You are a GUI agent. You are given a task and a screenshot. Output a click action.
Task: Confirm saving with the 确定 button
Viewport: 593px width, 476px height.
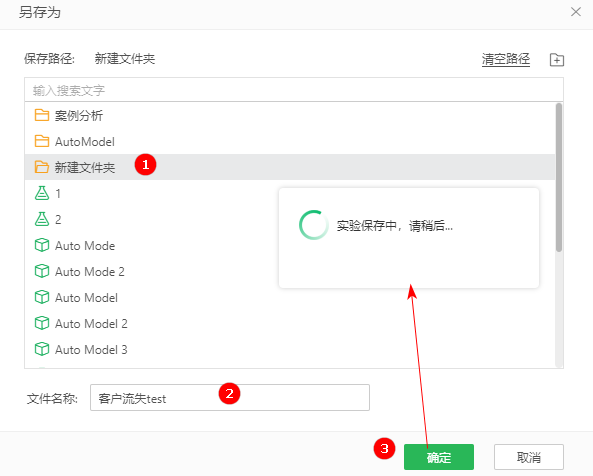[439, 457]
